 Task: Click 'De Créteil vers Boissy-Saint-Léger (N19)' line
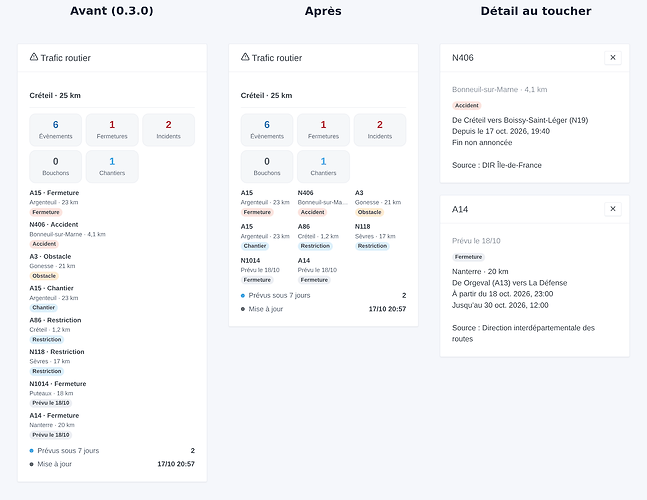pos(520,120)
